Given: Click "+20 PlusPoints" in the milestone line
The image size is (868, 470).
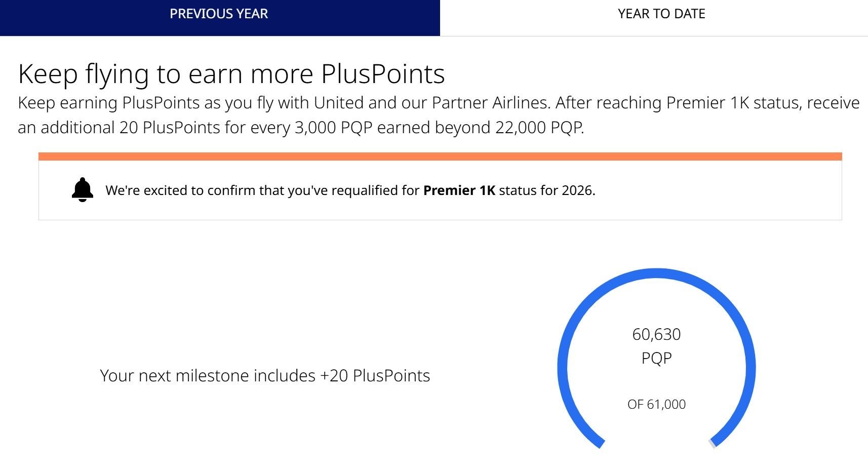Looking at the screenshot, I should click(375, 376).
